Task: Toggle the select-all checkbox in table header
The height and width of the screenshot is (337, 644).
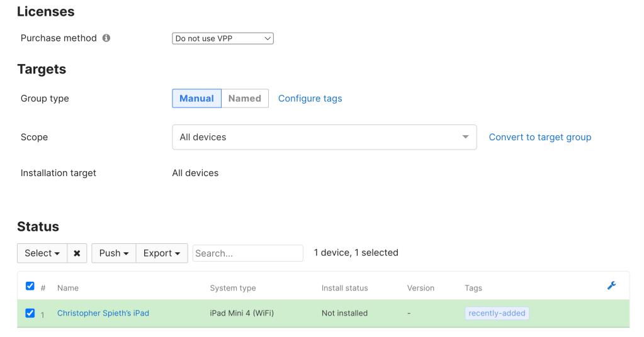Action: coord(30,286)
